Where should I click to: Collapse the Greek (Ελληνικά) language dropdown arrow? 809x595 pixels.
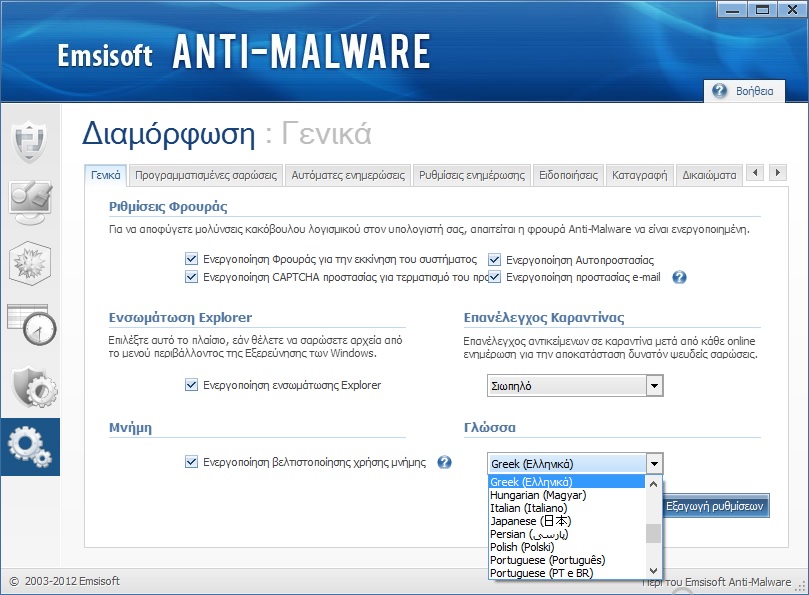pos(654,464)
